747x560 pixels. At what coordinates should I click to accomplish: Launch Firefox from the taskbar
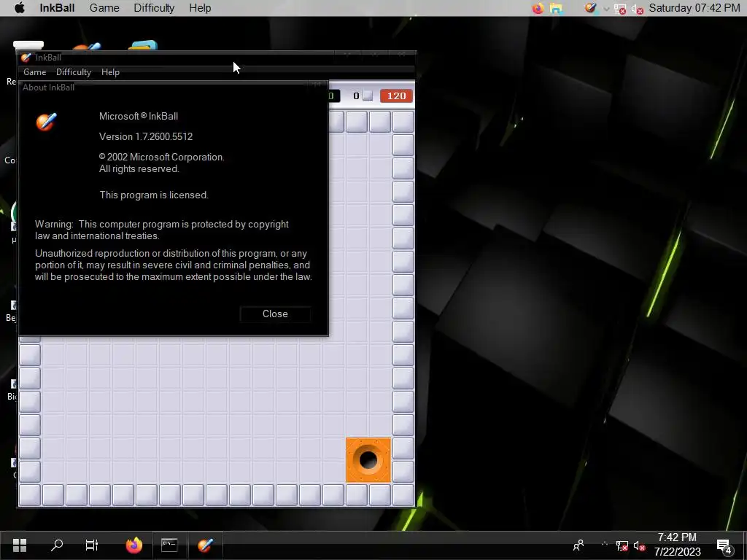pos(134,545)
